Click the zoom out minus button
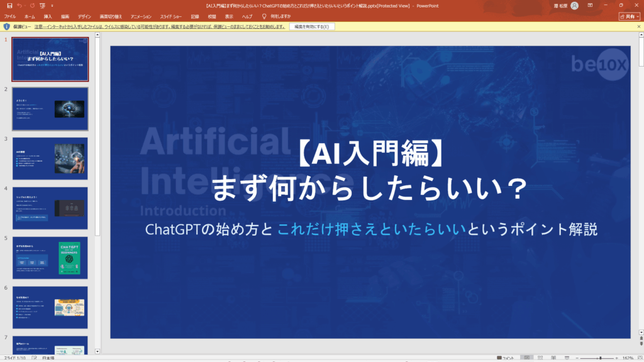 (577, 358)
